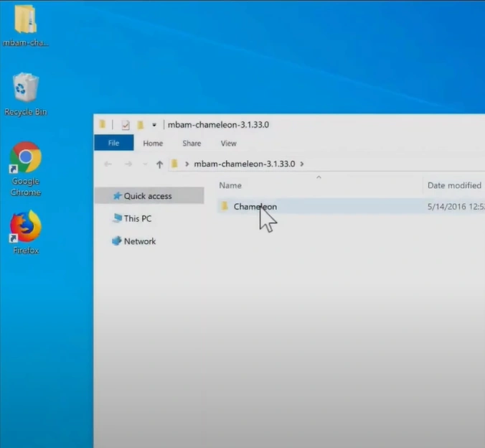Screen dimensions: 485x448
Task: Select This PC in navigation pane
Action: (138, 218)
